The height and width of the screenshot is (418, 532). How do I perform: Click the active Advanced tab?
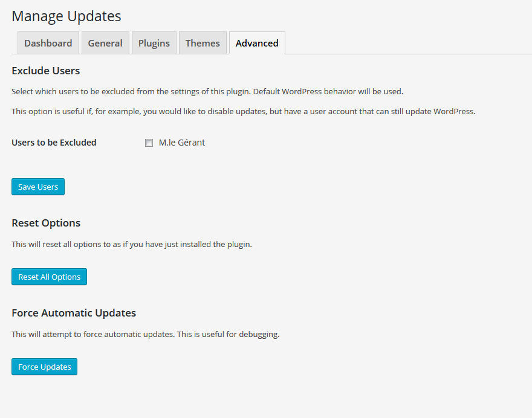[257, 43]
